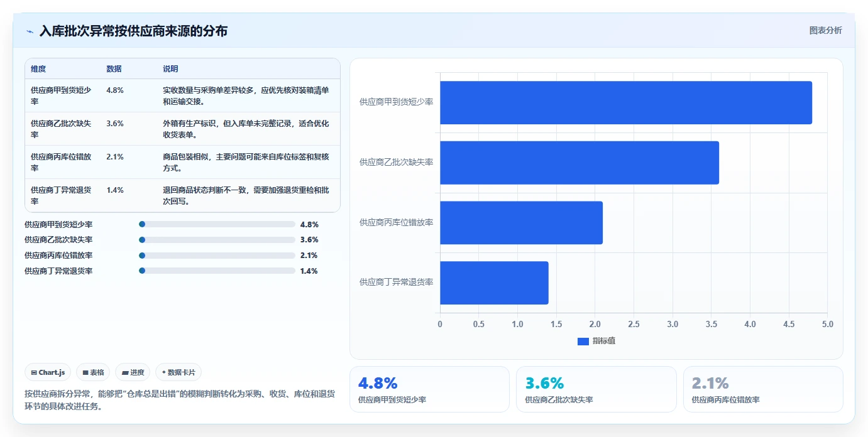This screenshot has height=437, width=868.
Task: Click y-axis label 供应商丁异常退货率
Action: click(396, 283)
